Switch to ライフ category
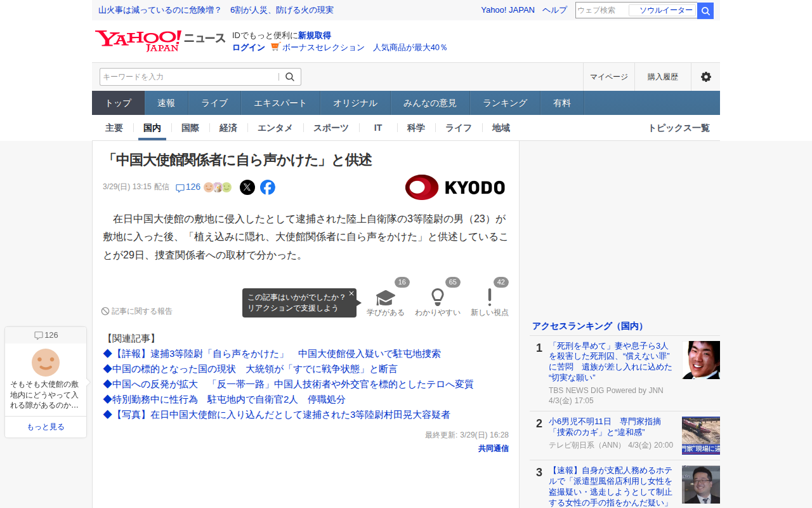 [459, 128]
